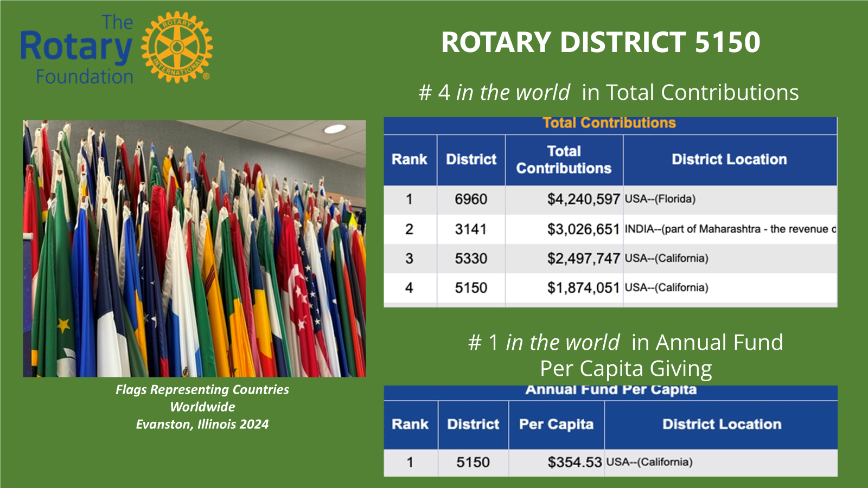
Task: Click the $2,497,747 contribution amount
Action: (583, 259)
